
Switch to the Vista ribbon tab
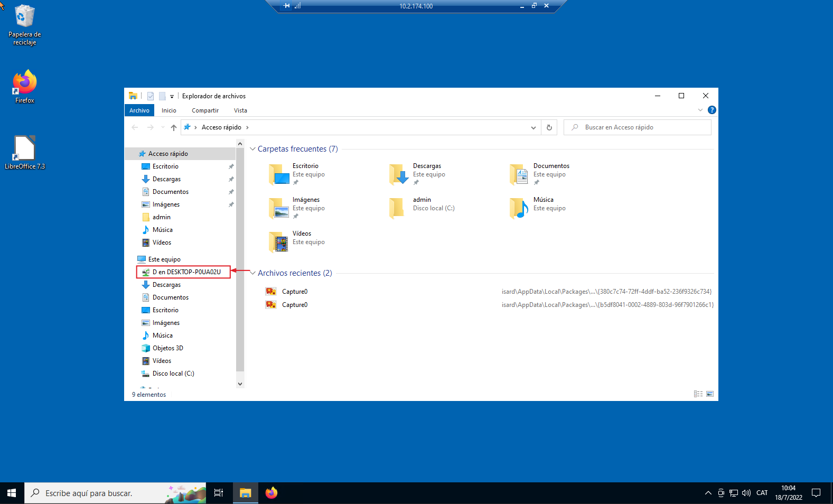[x=240, y=110]
